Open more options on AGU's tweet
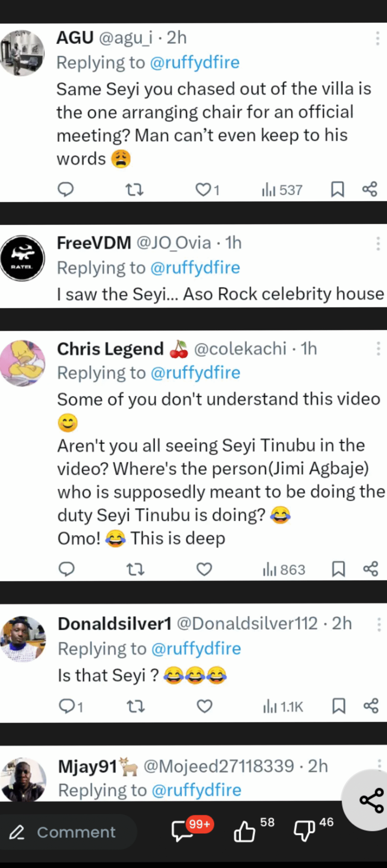387x868 pixels. tap(378, 38)
